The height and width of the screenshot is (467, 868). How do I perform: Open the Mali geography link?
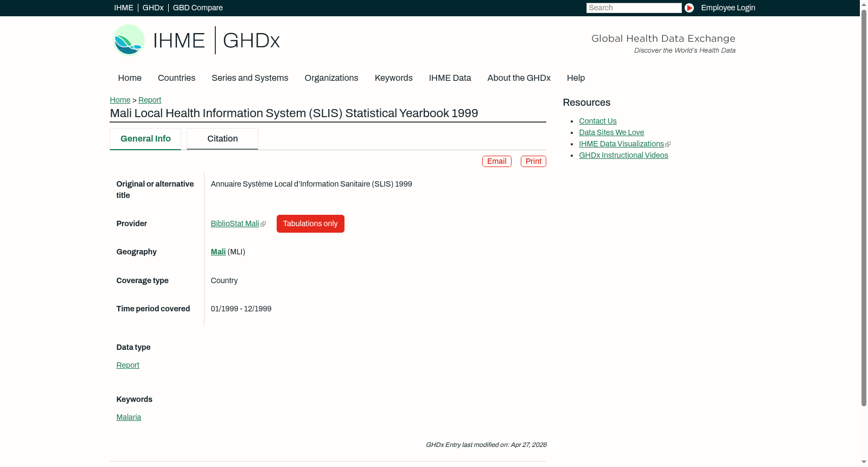(218, 252)
